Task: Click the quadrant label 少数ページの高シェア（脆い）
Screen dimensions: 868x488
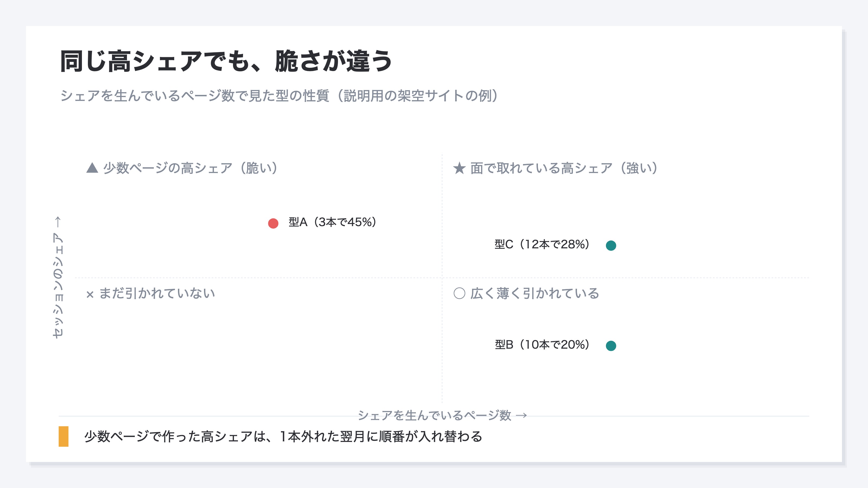Action: click(190, 168)
